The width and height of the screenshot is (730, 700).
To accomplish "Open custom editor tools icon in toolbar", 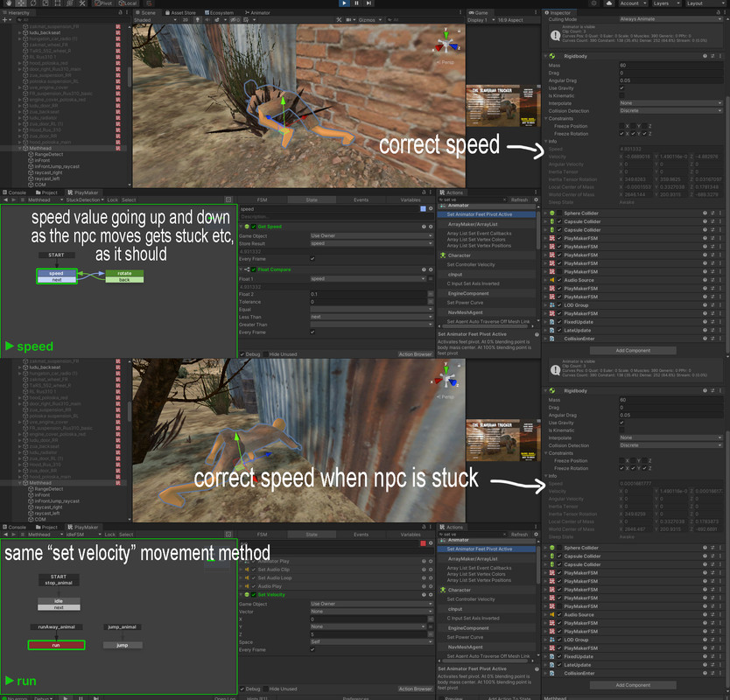I will tap(82, 3).
